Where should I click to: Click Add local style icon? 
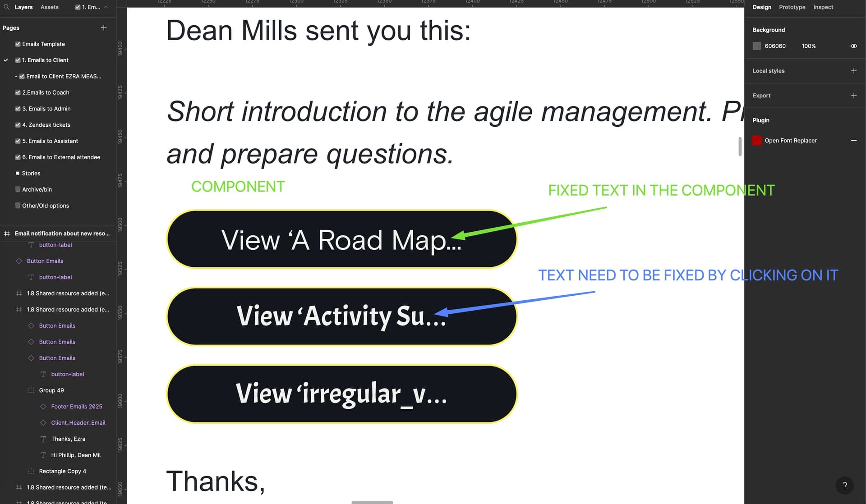853,70
